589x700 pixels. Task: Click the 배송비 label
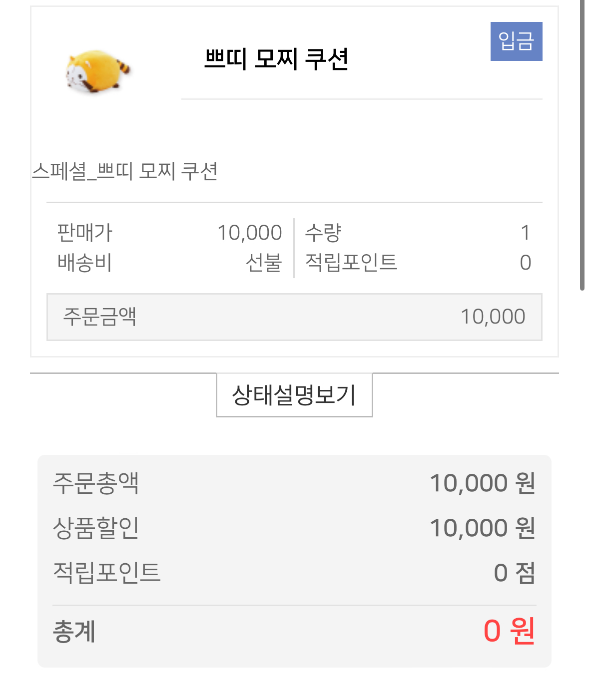tap(84, 263)
